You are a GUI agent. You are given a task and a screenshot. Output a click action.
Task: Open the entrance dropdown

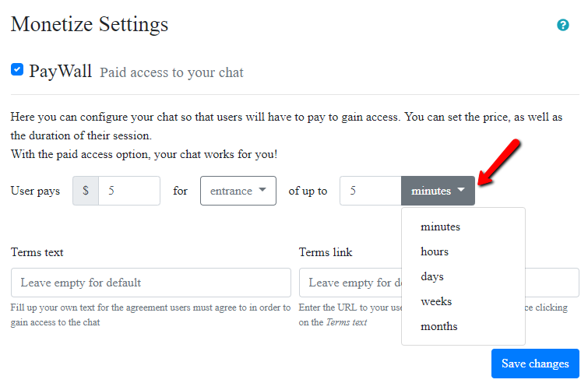click(238, 191)
